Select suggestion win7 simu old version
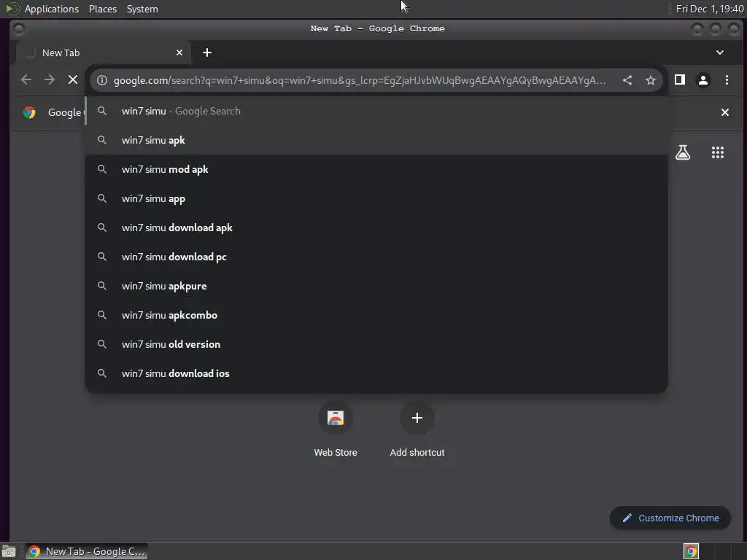The image size is (747, 560). 376,344
